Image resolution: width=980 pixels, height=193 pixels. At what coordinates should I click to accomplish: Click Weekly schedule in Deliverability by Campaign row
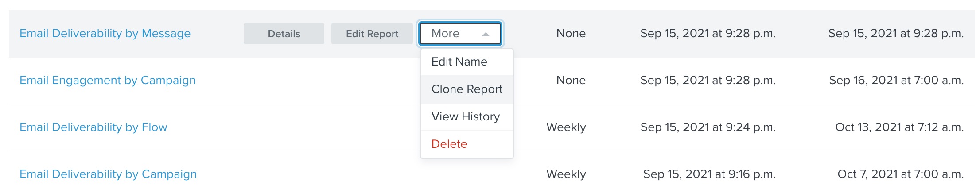click(566, 174)
